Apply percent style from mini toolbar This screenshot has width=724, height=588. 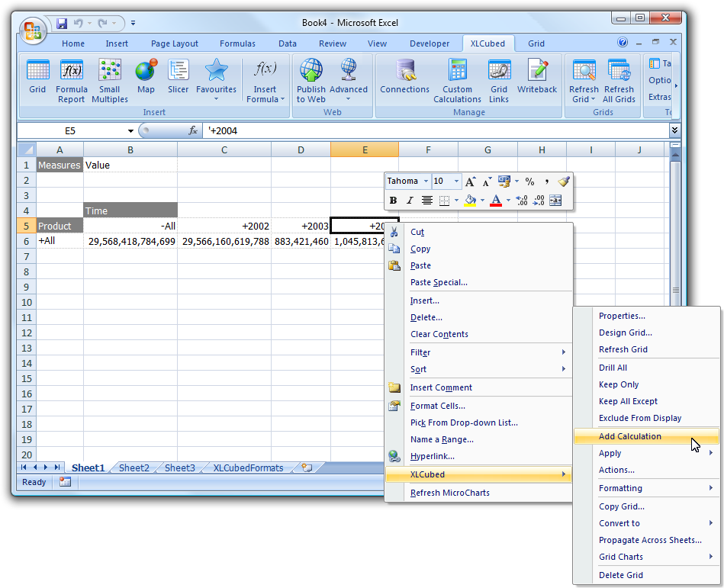pyautogui.click(x=529, y=182)
